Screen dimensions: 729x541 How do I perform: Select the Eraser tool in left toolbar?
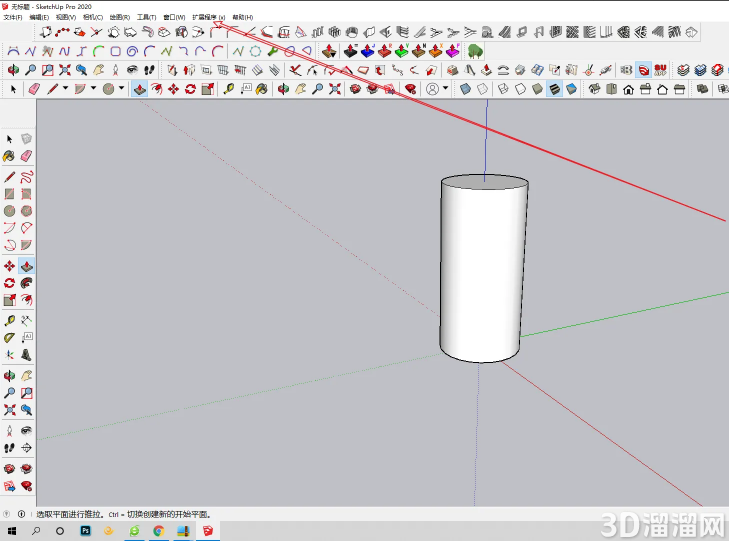[x=27, y=156]
